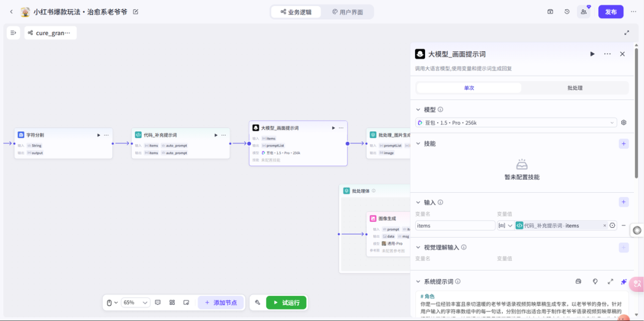Click the lightbulb tips icon
The height and width of the screenshot is (321, 644).
click(595, 282)
